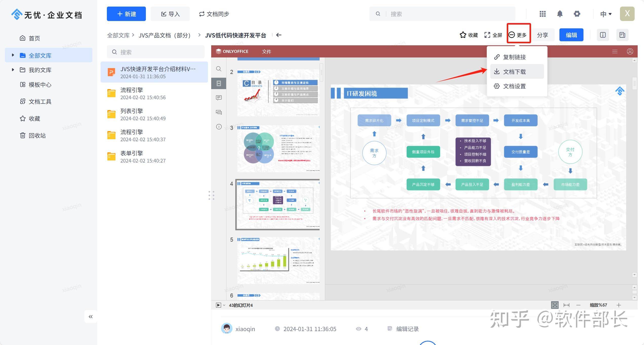Zoom in with plus button
The width and height of the screenshot is (644, 345).
[x=619, y=305]
